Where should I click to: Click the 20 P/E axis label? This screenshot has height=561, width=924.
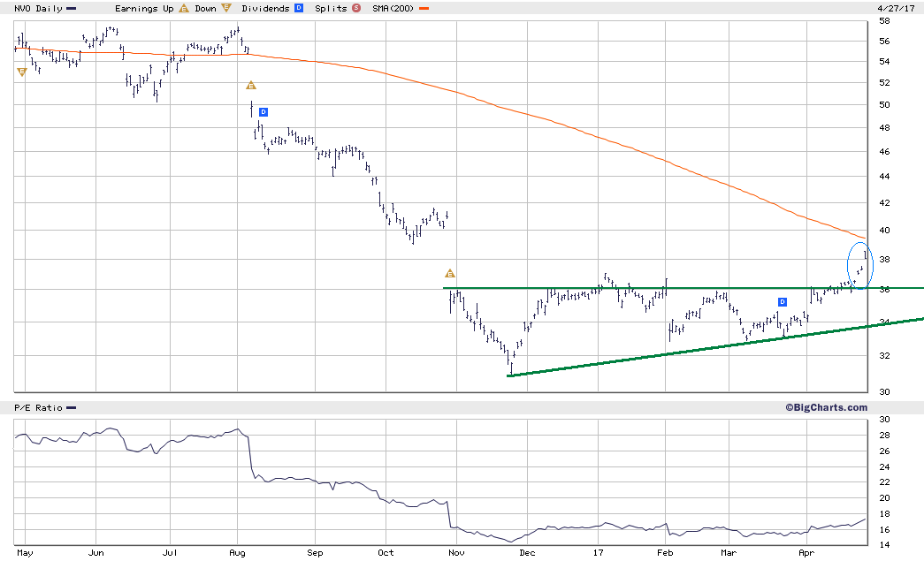pyautogui.click(x=884, y=498)
